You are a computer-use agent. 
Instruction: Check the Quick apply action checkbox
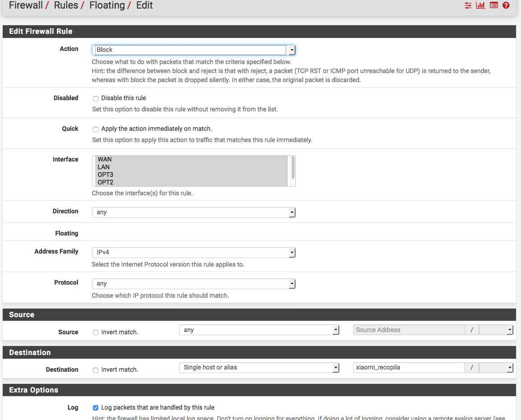pos(96,129)
